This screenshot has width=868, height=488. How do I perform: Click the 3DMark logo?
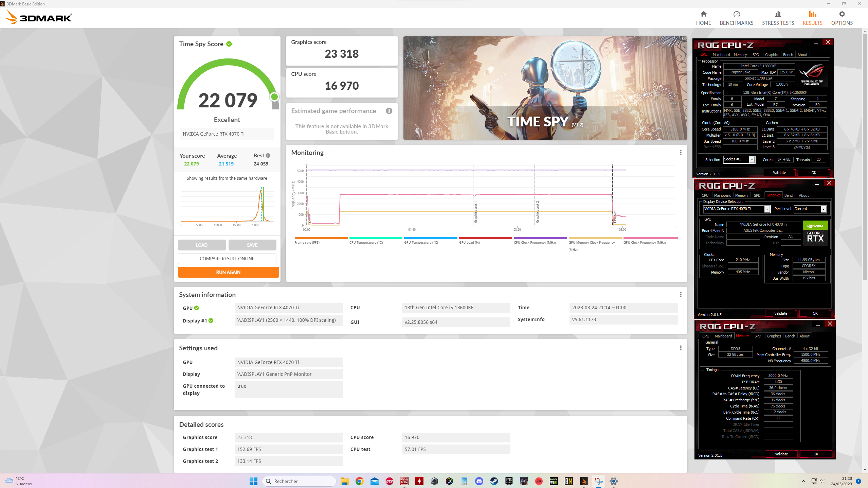point(38,17)
